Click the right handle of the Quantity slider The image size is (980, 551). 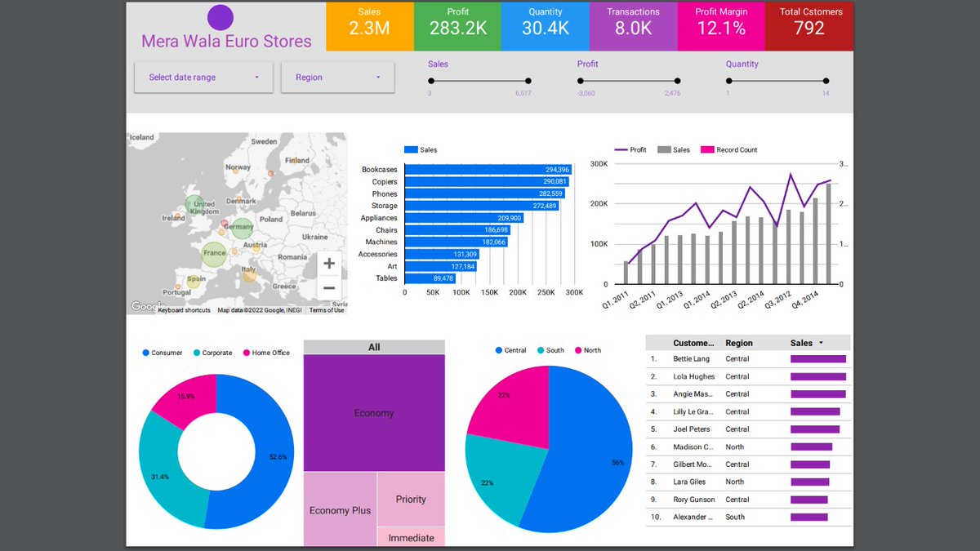826,81
